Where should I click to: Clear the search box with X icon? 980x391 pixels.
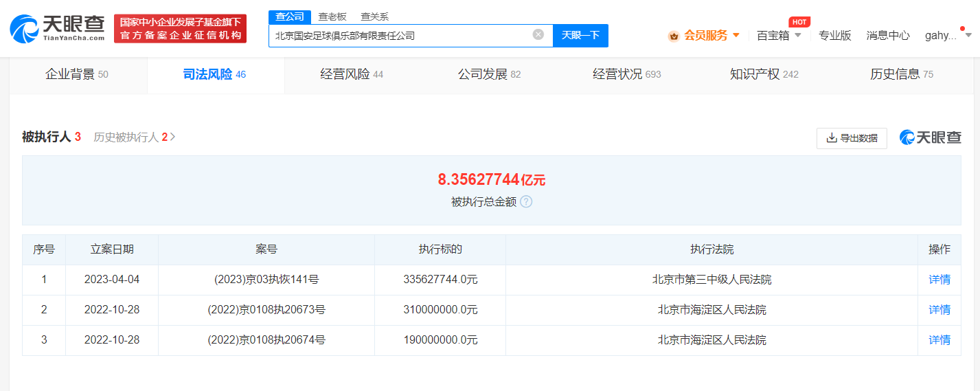538,34
